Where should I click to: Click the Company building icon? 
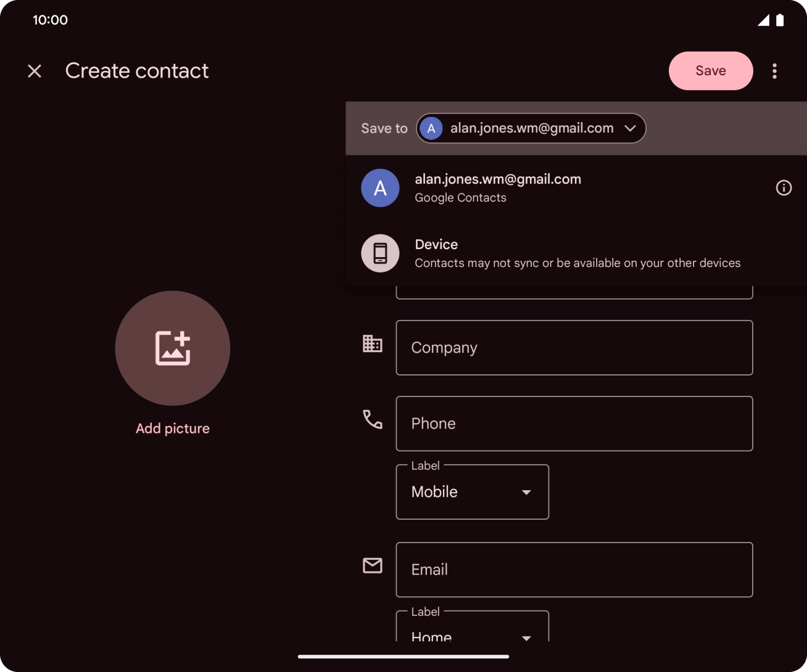point(372,343)
